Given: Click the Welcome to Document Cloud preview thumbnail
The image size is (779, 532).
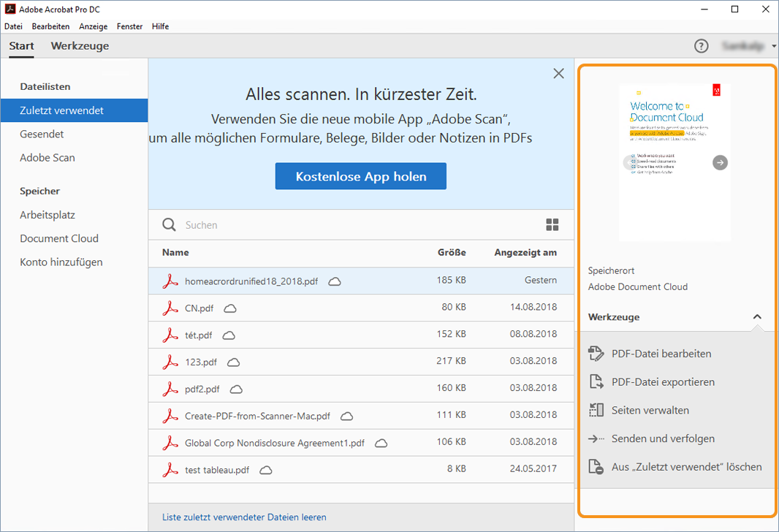Looking at the screenshot, I should coord(674,159).
